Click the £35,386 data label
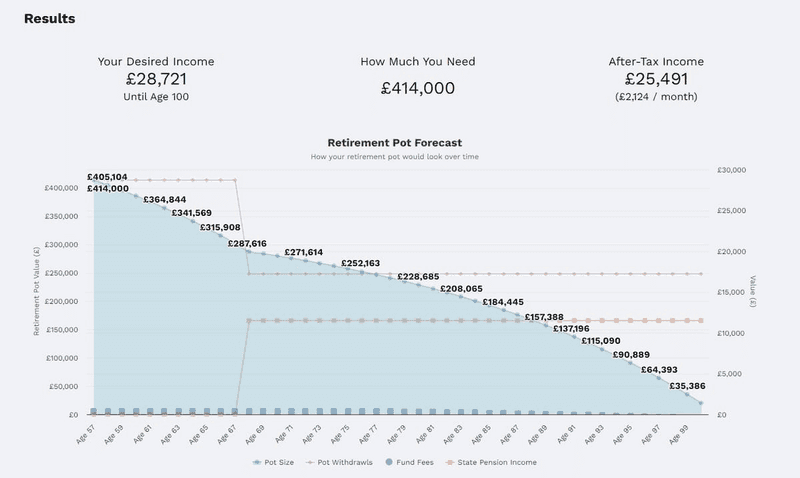 688,385
